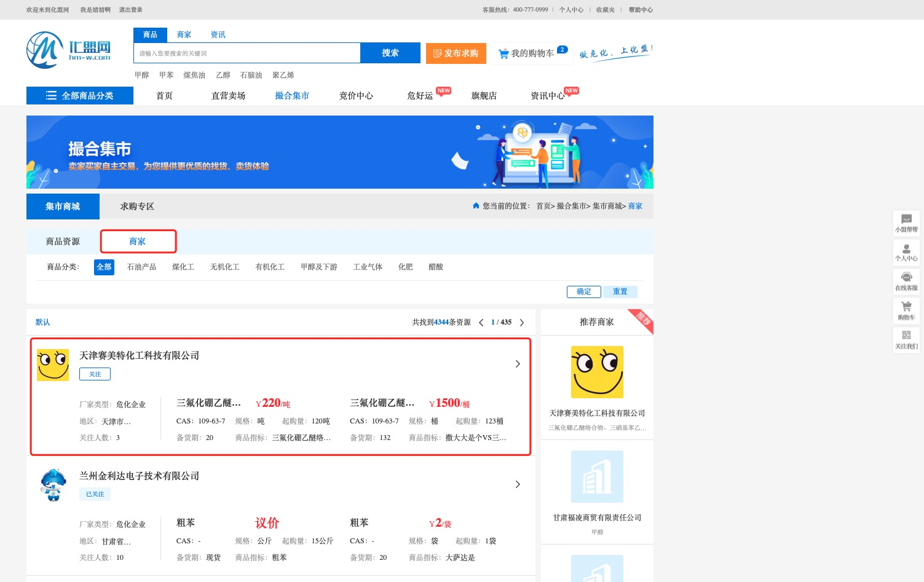
Task: Select 醋酸 category filter
Action: (436, 267)
